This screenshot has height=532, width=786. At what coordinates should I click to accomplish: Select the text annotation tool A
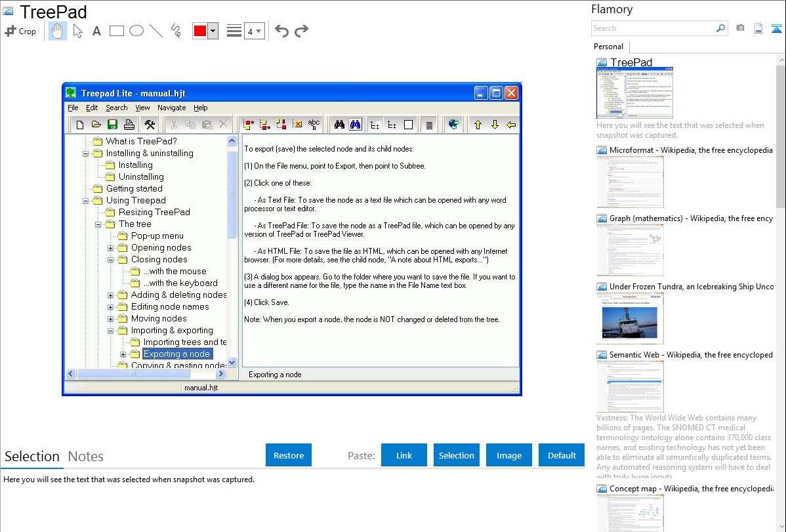[96, 31]
